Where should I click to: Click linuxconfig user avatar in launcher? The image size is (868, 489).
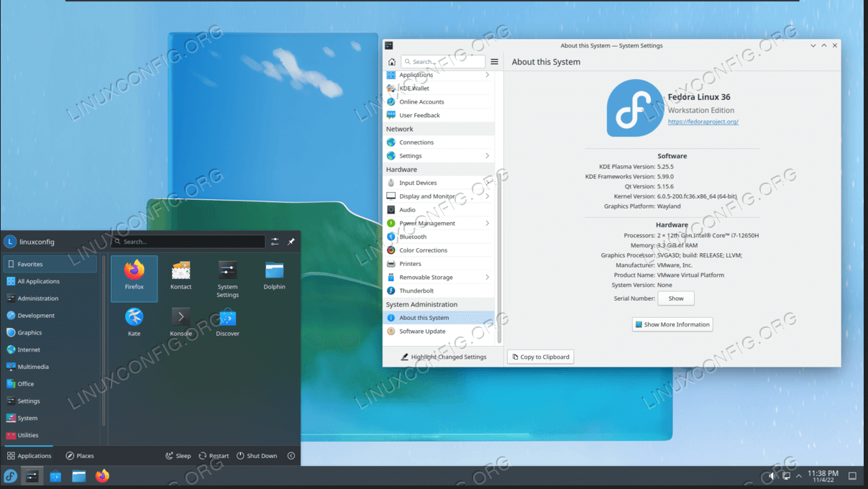pos(10,242)
